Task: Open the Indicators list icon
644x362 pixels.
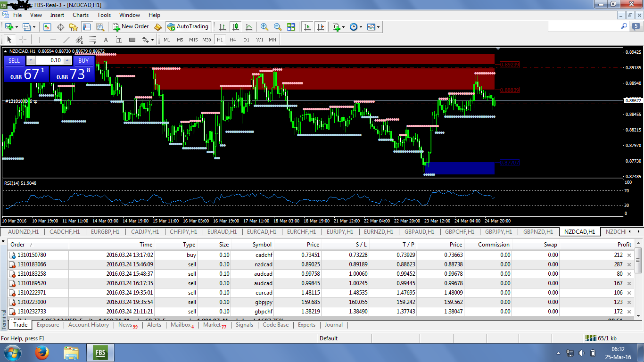Action: [x=337, y=27]
